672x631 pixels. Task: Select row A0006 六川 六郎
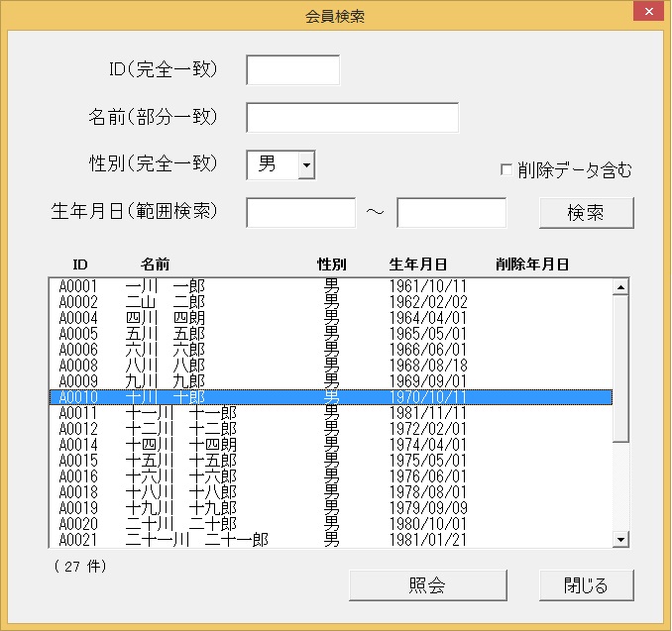331,350
